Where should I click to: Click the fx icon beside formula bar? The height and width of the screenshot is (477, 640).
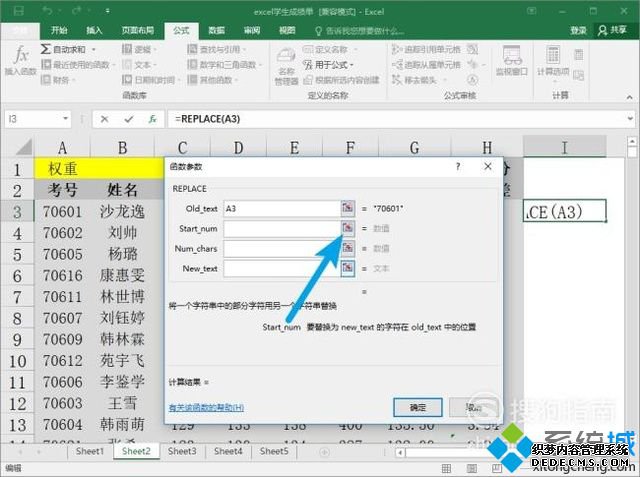pos(152,119)
